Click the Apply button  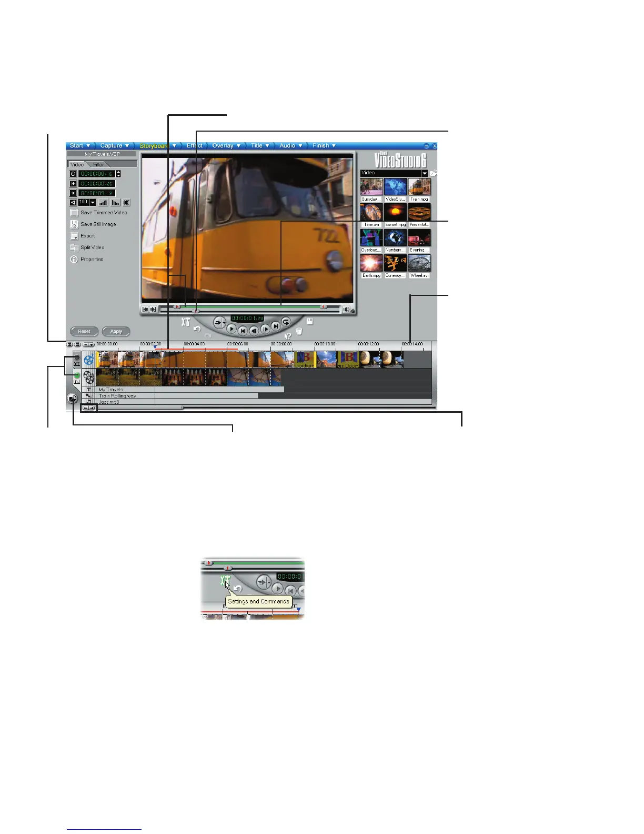click(x=116, y=332)
